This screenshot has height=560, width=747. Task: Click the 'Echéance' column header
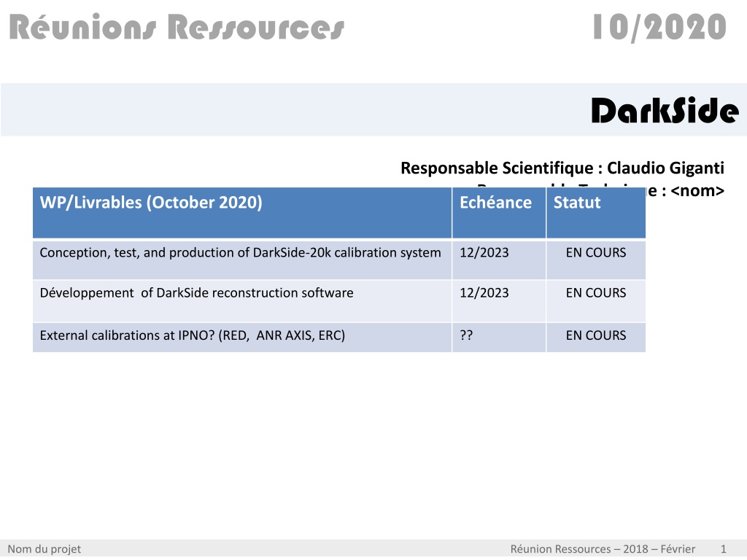pos(499,212)
